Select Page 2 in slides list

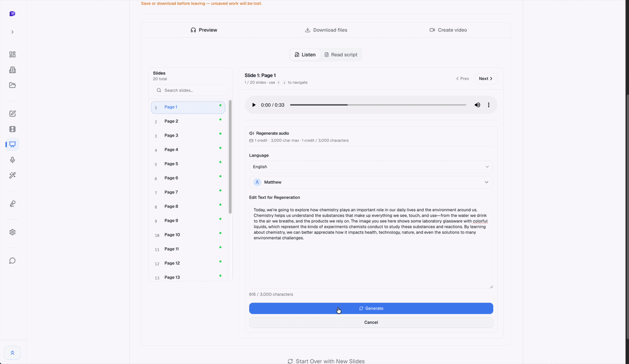188,121
